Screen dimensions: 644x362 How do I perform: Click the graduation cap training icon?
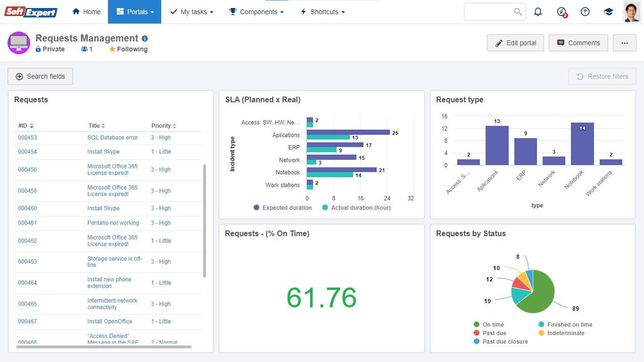point(609,12)
